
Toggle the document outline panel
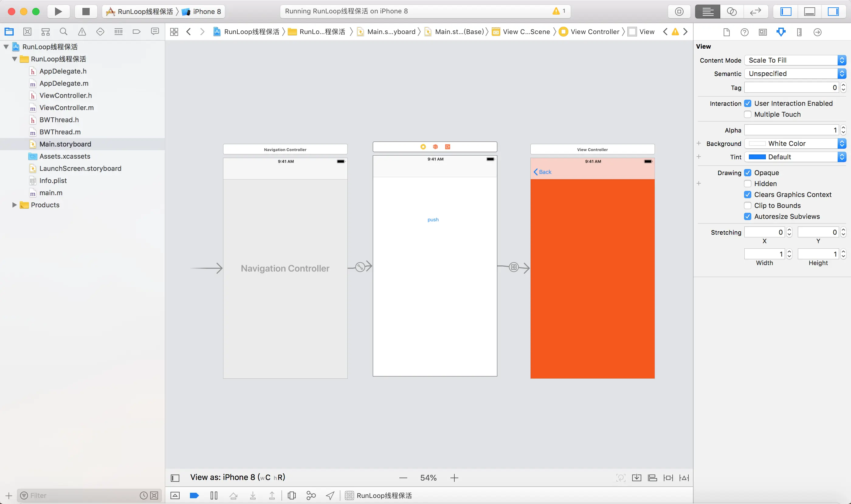tap(175, 478)
